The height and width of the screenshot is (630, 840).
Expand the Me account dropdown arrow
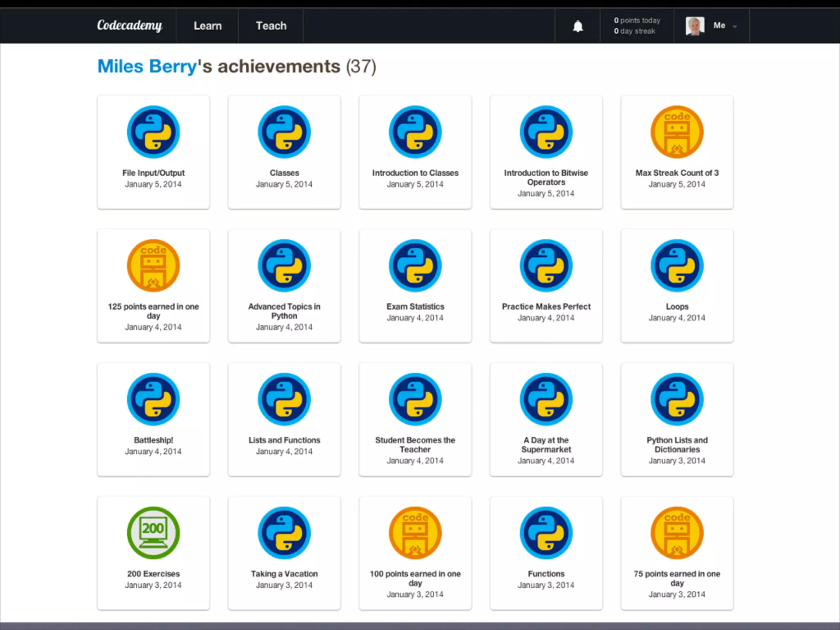click(735, 27)
